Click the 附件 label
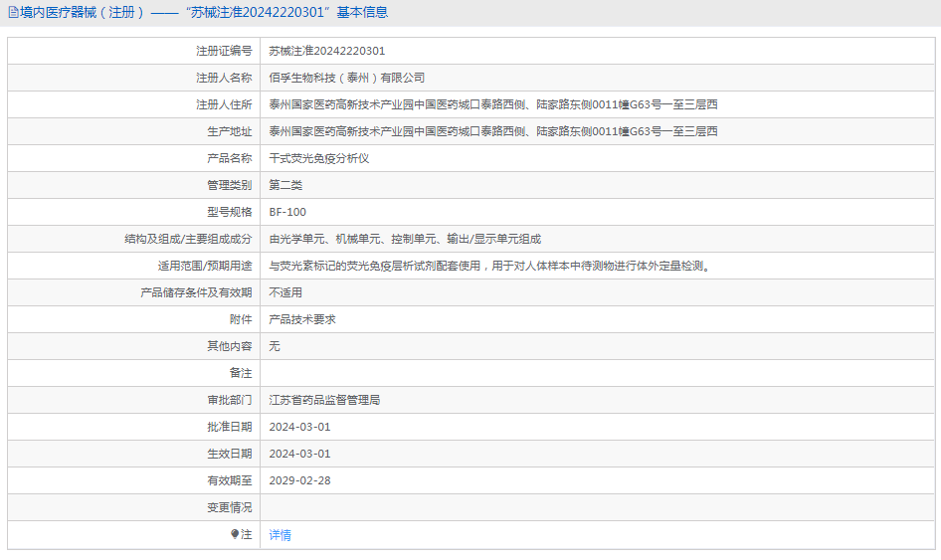This screenshot has width=941, height=560. 241,319
